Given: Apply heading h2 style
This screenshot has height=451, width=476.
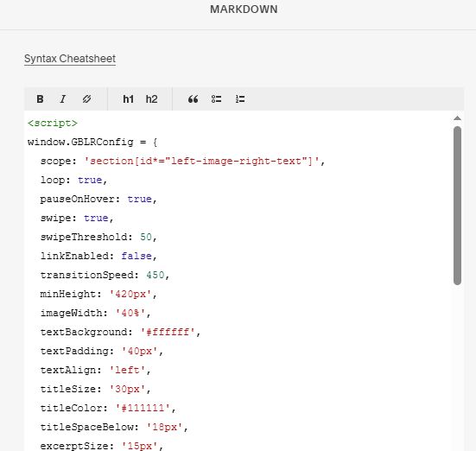Looking at the screenshot, I should pos(151,99).
